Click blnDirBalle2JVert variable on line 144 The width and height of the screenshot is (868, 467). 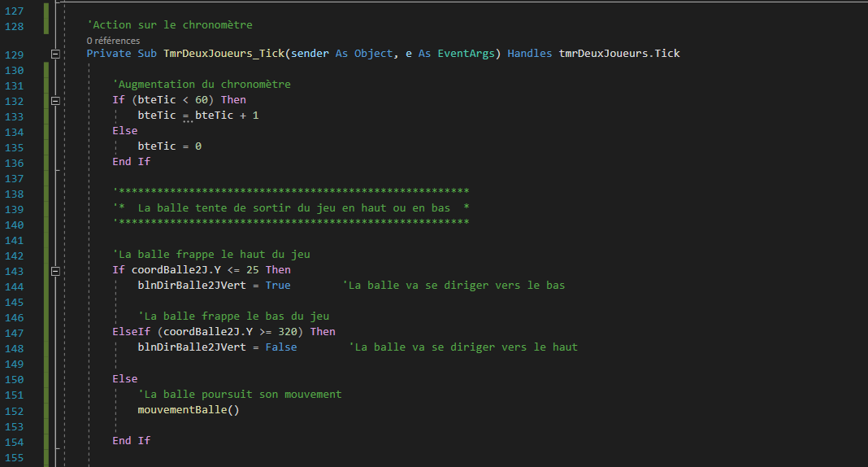[192, 286]
